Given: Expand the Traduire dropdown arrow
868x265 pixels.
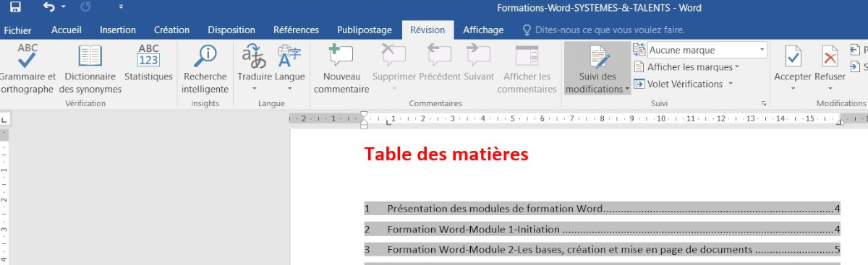Looking at the screenshot, I should point(255,89).
